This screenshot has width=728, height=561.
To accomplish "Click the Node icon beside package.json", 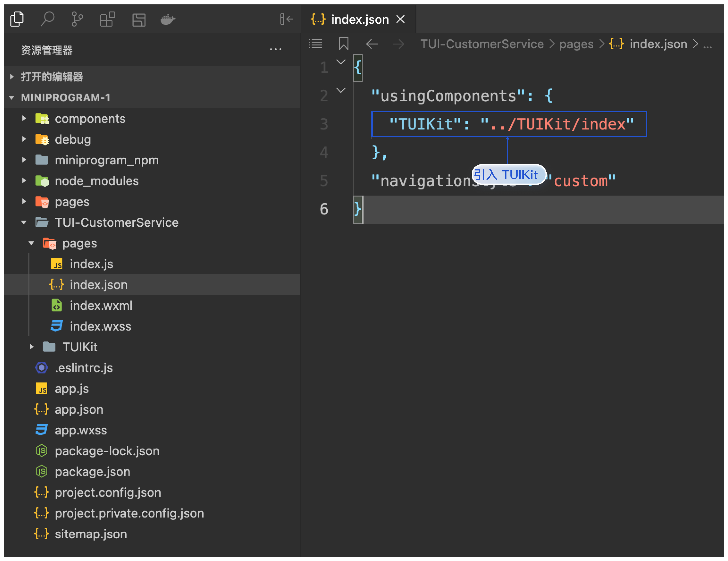I will point(42,471).
